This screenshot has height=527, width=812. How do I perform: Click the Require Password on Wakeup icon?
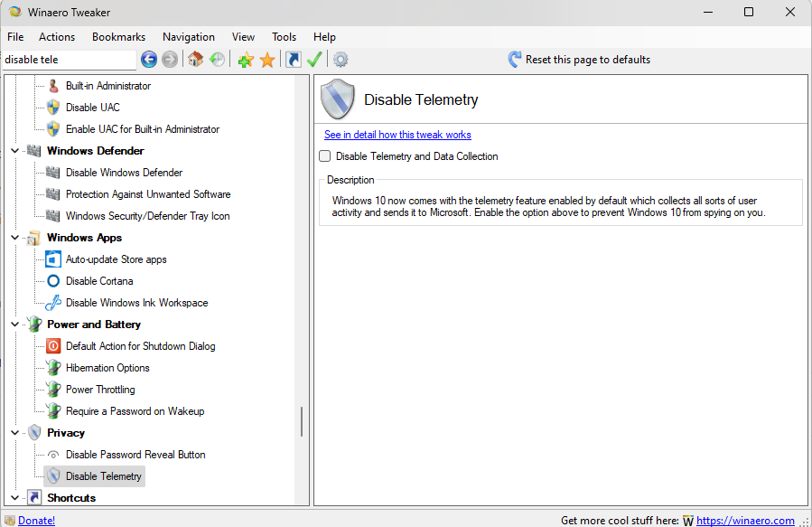[53, 411]
